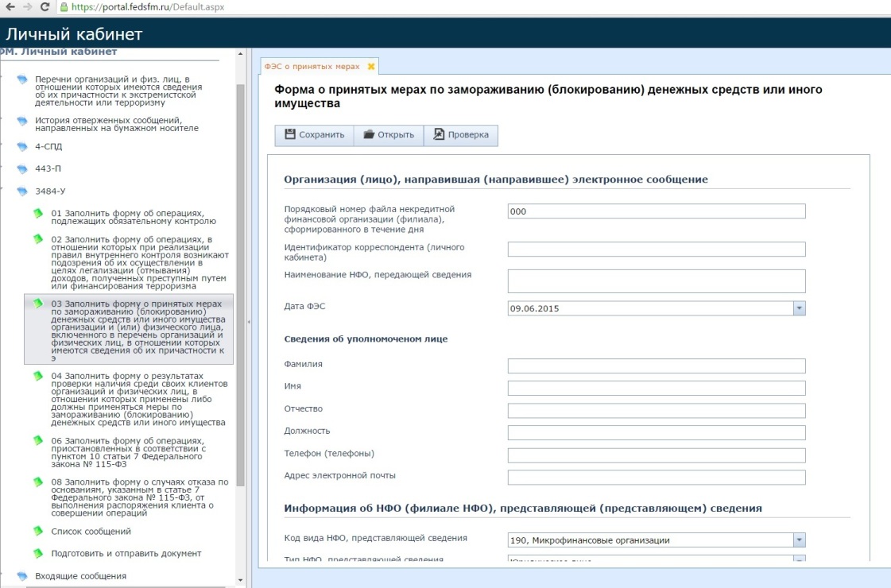Close the 'ФЭС о принятых мерах' tab
This screenshot has height=588, width=891.
[371, 67]
